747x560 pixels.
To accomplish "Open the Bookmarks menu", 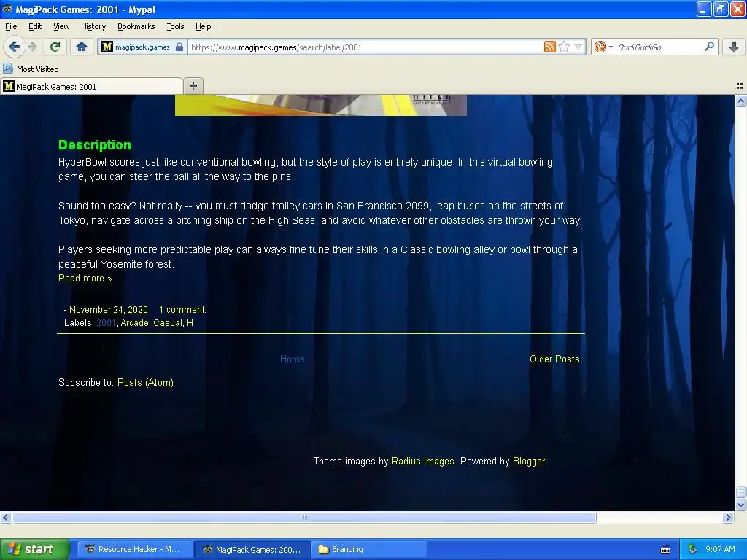I will click(136, 26).
